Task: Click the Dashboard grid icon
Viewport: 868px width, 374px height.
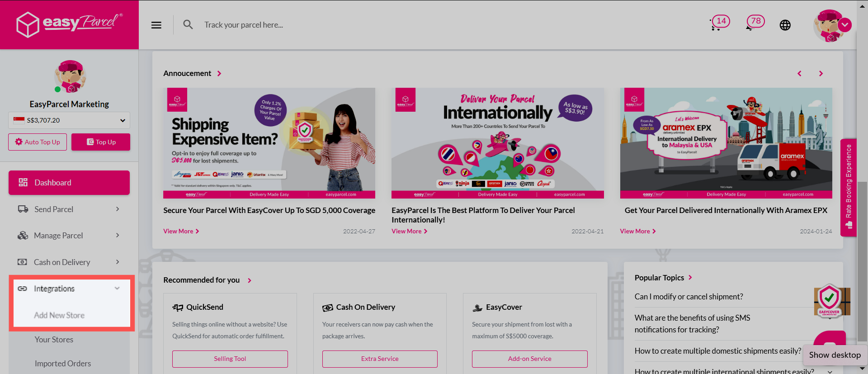Action: (x=23, y=182)
